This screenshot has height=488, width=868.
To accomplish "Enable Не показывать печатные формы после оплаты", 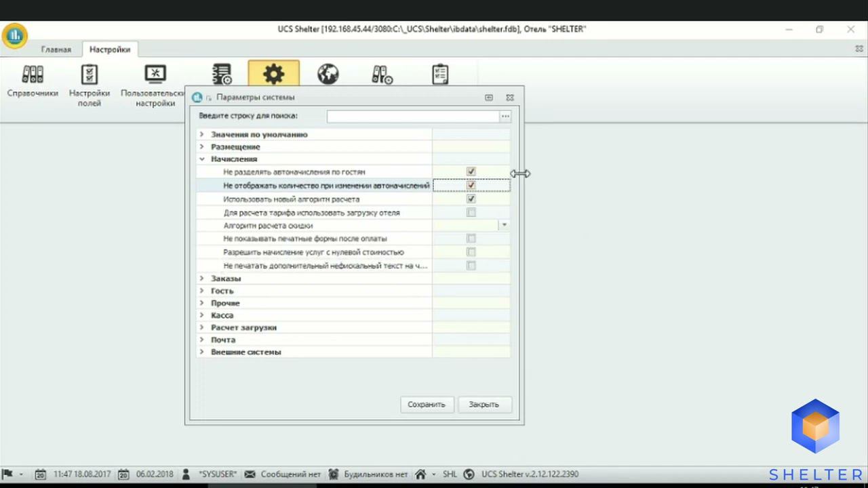I will pyautogui.click(x=471, y=239).
